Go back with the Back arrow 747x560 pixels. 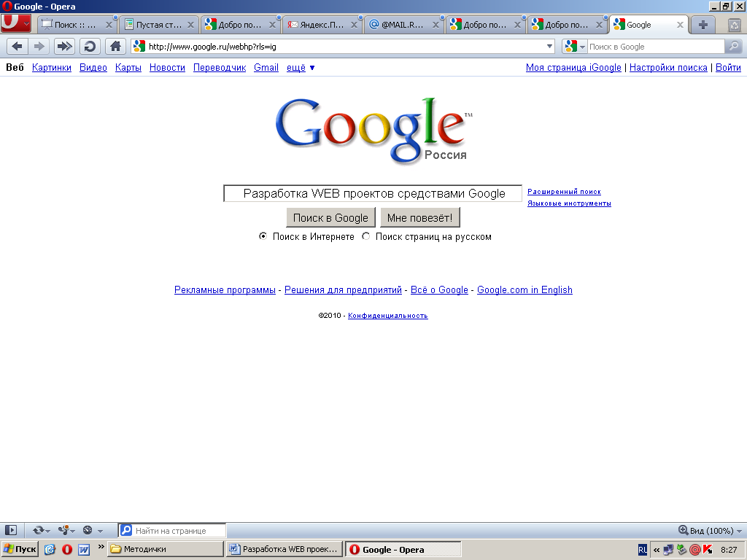tap(18, 46)
